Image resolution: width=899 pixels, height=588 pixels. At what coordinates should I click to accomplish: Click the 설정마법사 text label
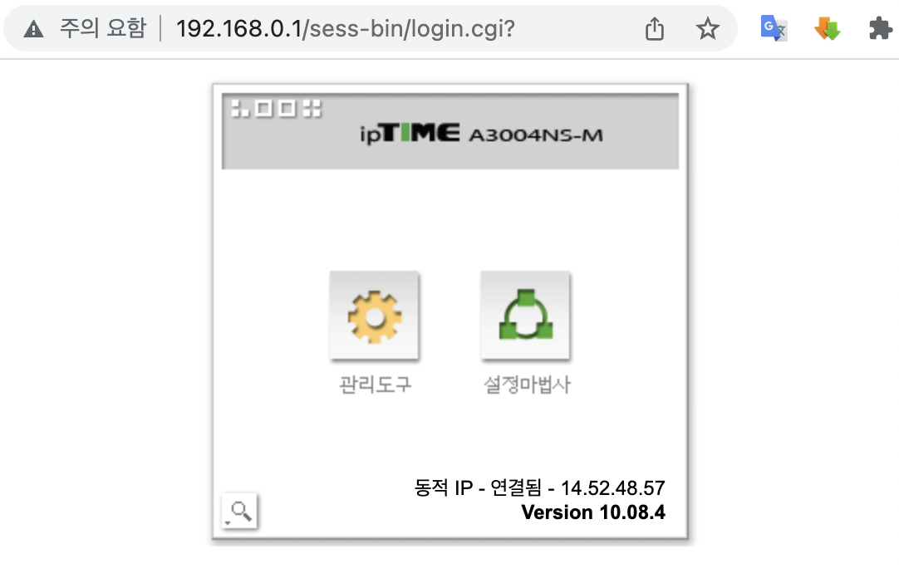click(527, 384)
